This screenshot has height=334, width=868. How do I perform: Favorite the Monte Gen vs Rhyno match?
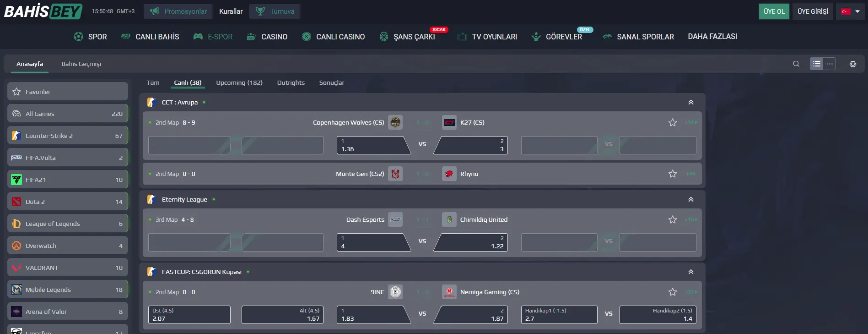[x=673, y=174]
